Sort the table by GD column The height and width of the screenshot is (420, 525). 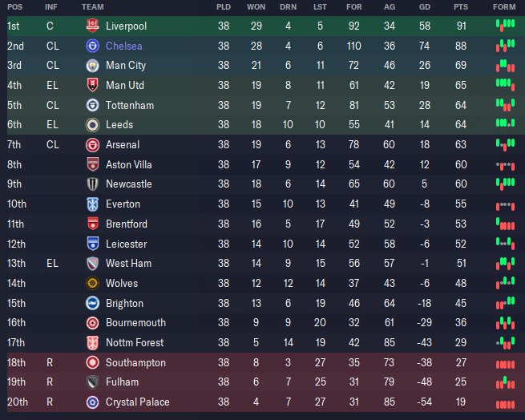(425, 6)
